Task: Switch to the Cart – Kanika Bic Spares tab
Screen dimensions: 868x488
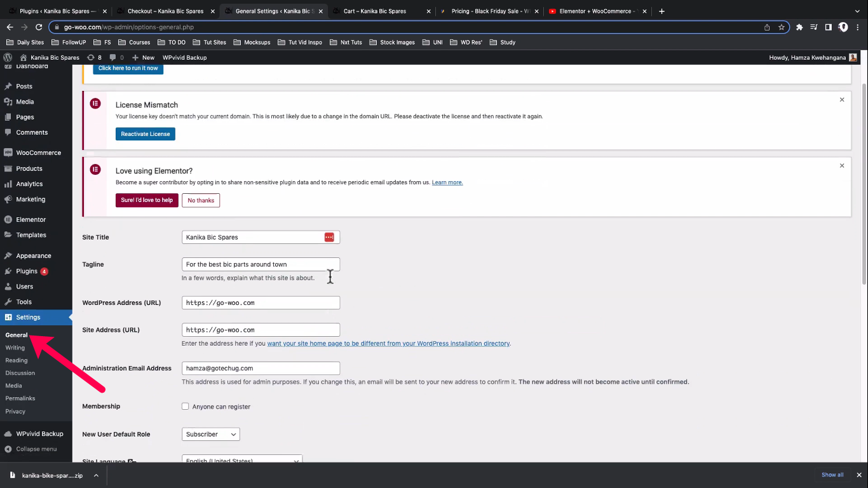Action: [381, 11]
